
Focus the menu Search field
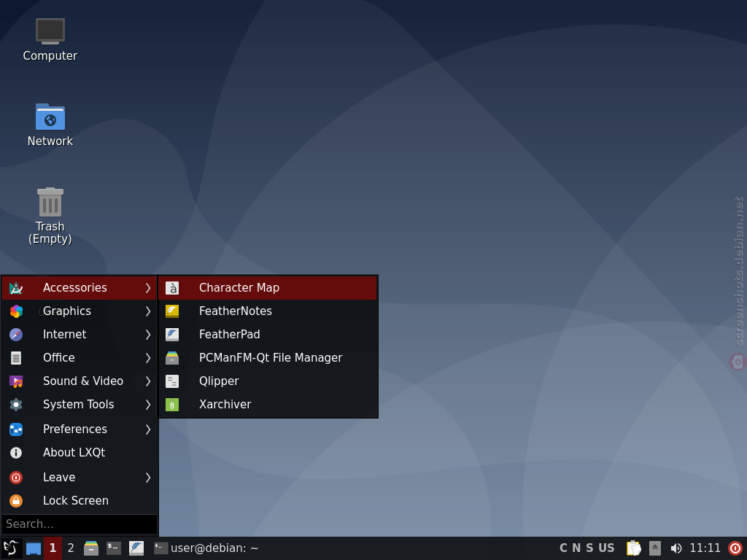(80, 524)
